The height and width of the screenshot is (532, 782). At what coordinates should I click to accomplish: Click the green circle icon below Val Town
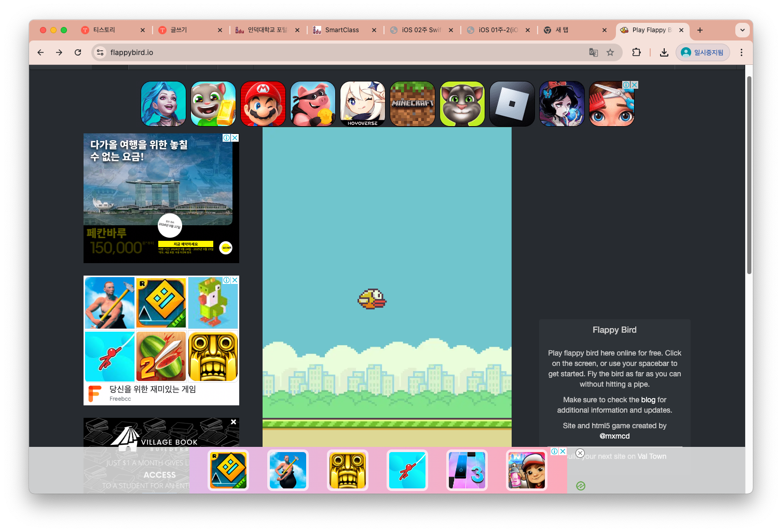(581, 486)
